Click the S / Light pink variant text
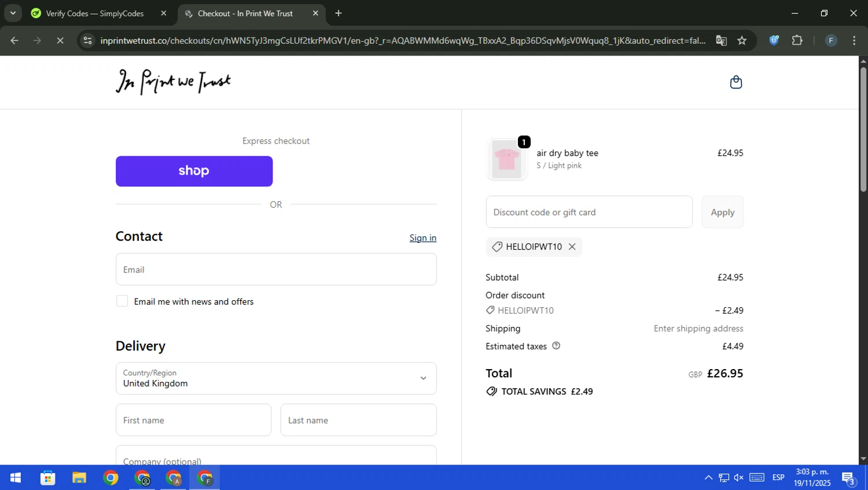Image resolution: width=868 pixels, height=490 pixels. [x=559, y=165]
